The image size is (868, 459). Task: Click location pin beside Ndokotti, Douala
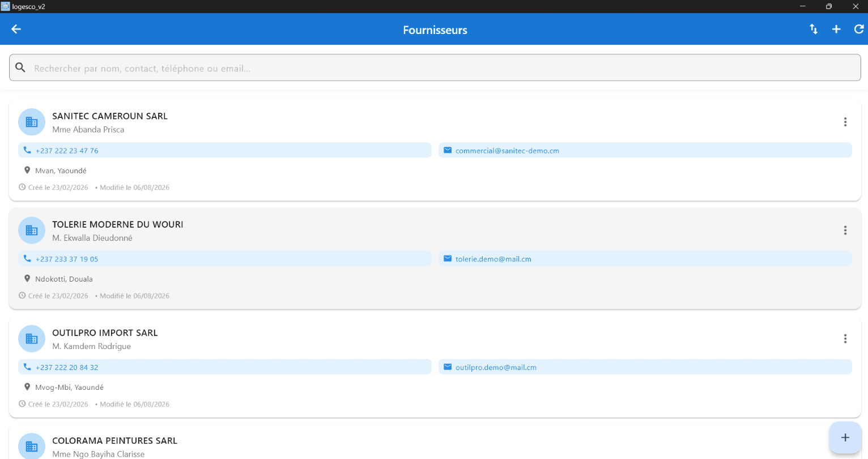[x=27, y=278]
